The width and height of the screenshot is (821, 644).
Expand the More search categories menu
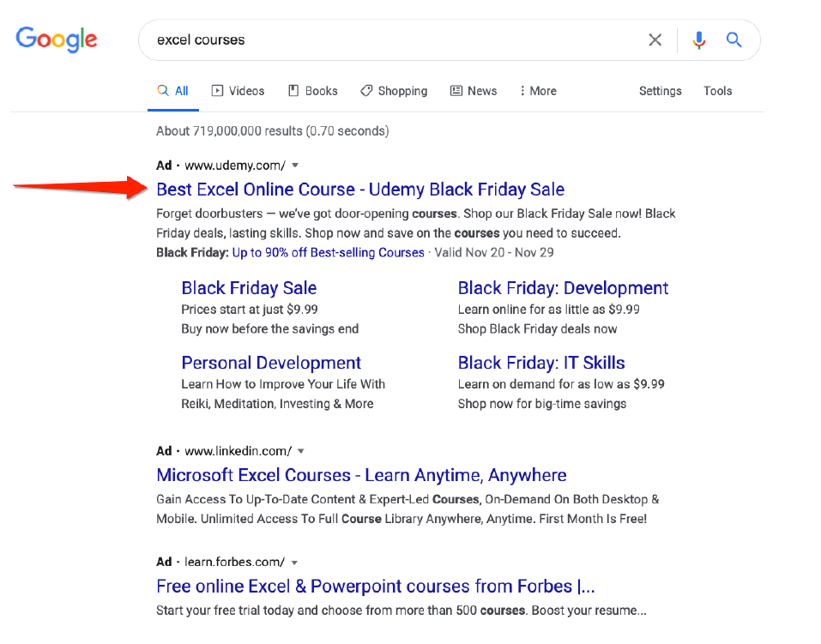(x=538, y=91)
